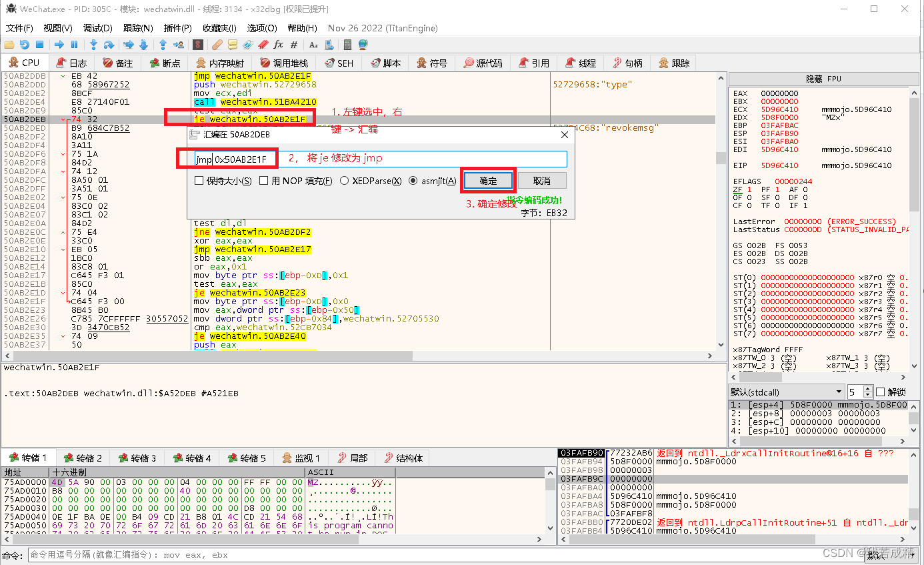Open the variables (#) view
Image resolution: width=924 pixels, height=565 pixels.
coord(294,45)
